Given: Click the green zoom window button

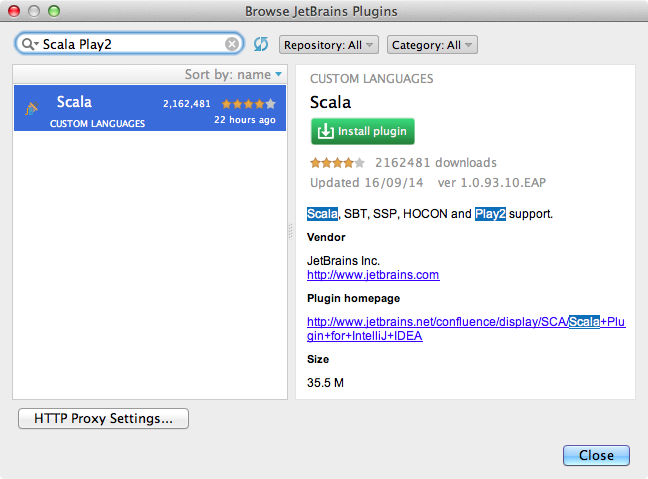Looking at the screenshot, I should [x=54, y=11].
